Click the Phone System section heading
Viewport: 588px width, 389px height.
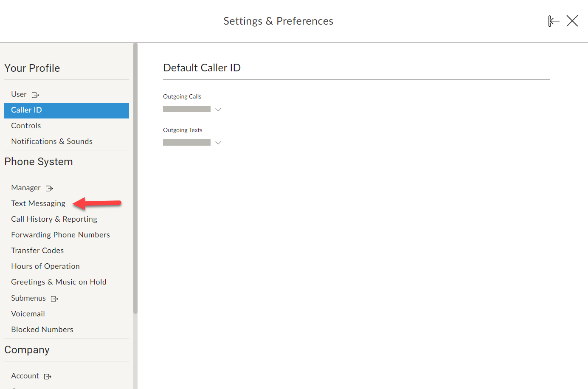tap(39, 162)
